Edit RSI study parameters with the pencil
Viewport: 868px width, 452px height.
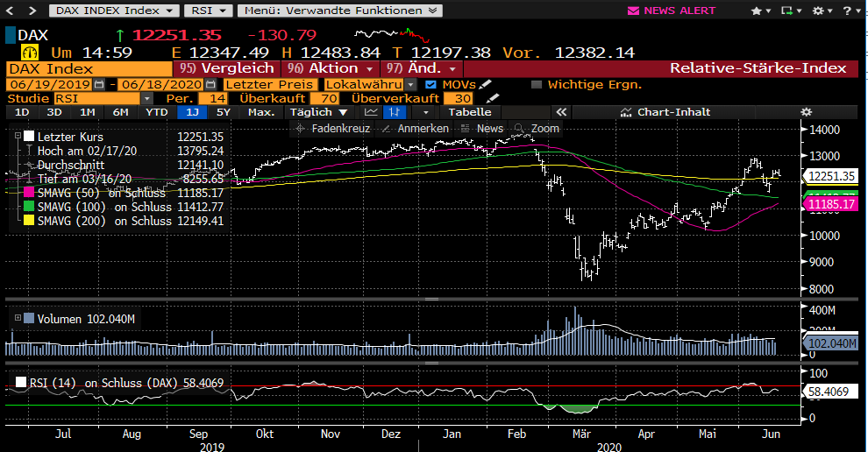pos(492,98)
